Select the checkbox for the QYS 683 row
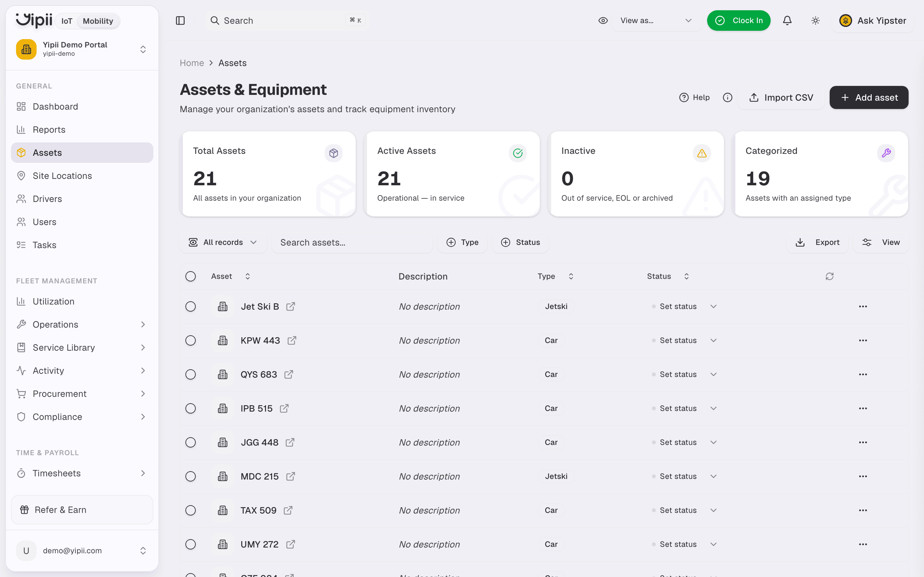 [x=191, y=374]
